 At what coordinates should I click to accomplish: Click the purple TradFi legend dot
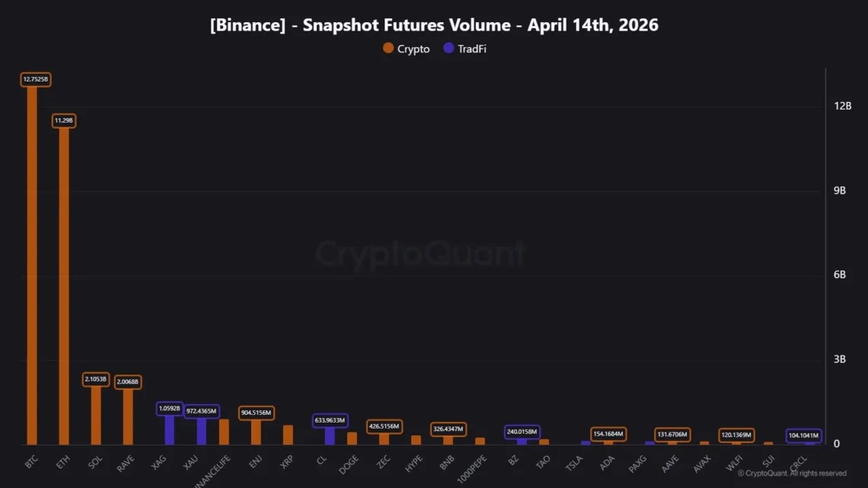[x=448, y=49]
